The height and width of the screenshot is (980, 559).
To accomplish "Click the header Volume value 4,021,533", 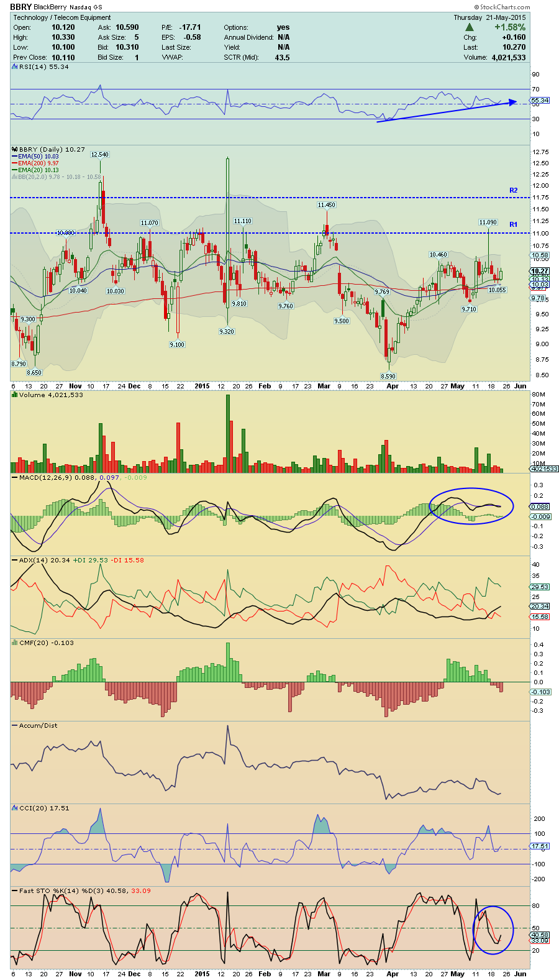I will coord(509,57).
